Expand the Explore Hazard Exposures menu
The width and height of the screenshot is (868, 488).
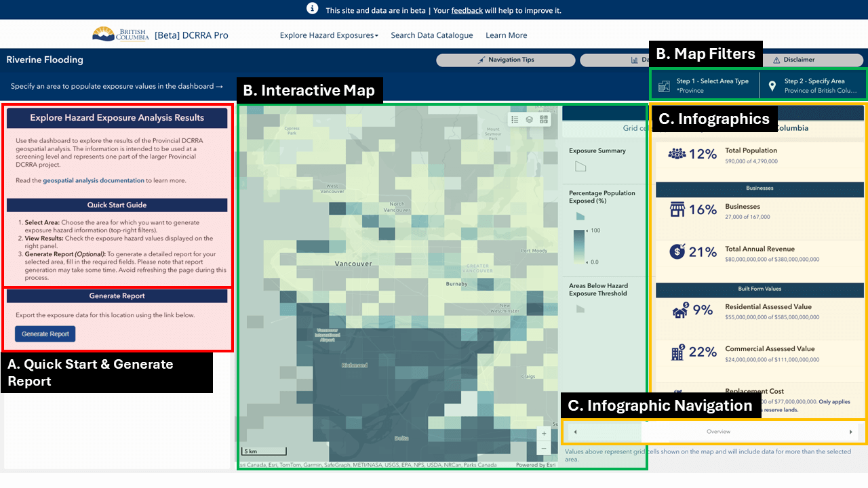coord(329,35)
